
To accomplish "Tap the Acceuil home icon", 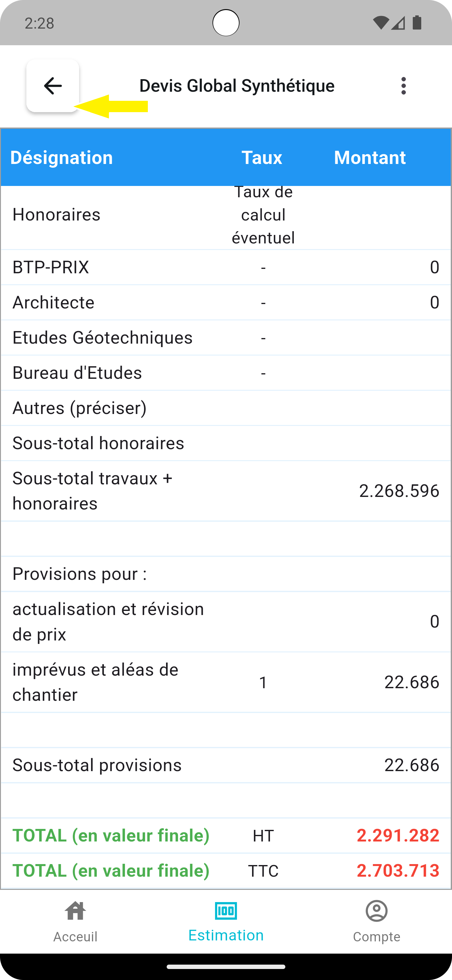I will [75, 911].
